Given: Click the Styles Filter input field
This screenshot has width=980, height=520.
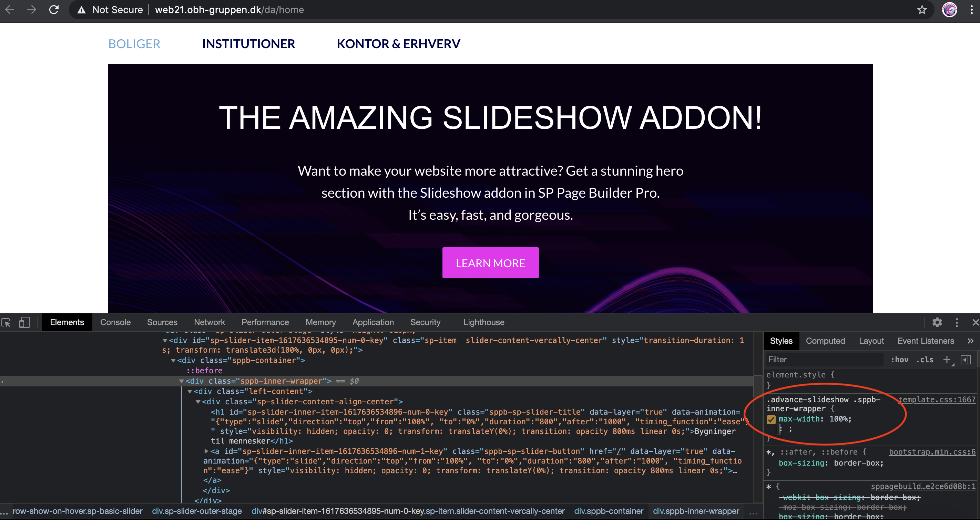Looking at the screenshot, I should click(822, 360).
